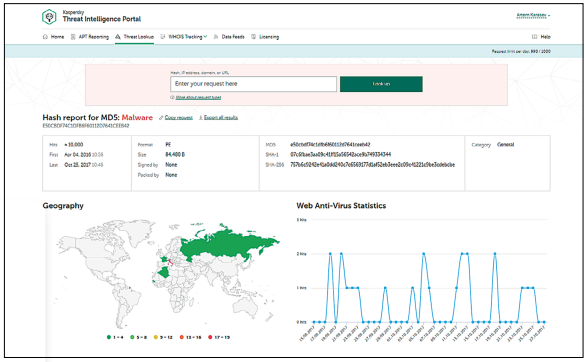This screenshot has height=362, width=585.
Task: Click the Threat Lookup warning triangle icon
Action: (118, 37)
